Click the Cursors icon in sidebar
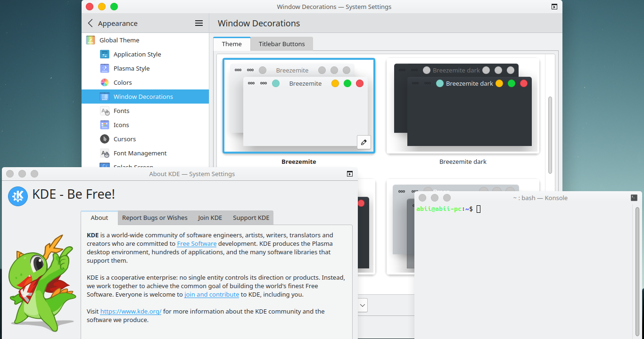This screenshot has width=644, height=339. [x=105, y=139]
